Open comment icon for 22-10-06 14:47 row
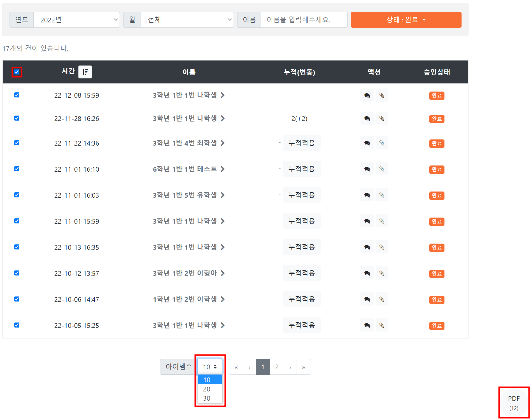531x420 pixels. tap(367, 300)
